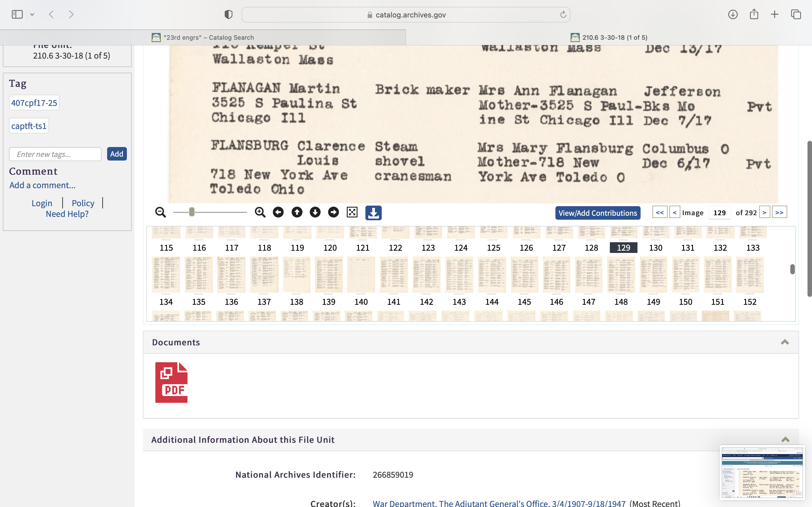Select page thumbnail 141
Image resolution: width=812 pixels, height=507 pixels.
point(394,275)
